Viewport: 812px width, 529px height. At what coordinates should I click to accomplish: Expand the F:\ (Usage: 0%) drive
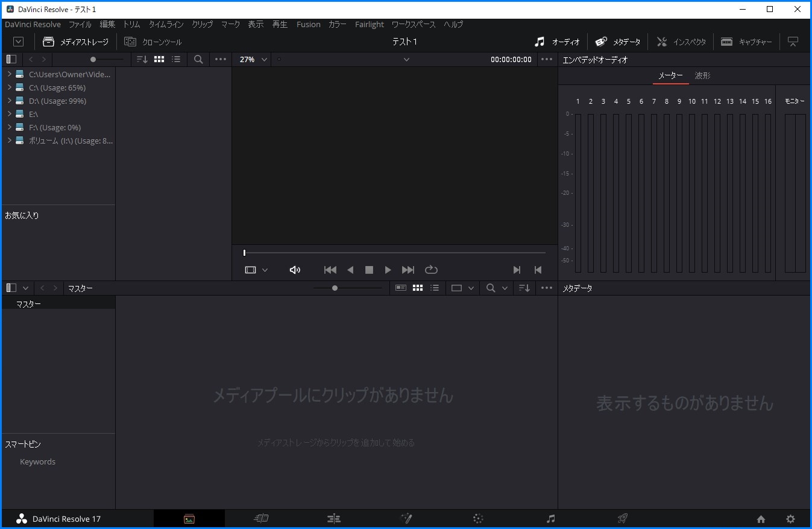tap(9, 127)
